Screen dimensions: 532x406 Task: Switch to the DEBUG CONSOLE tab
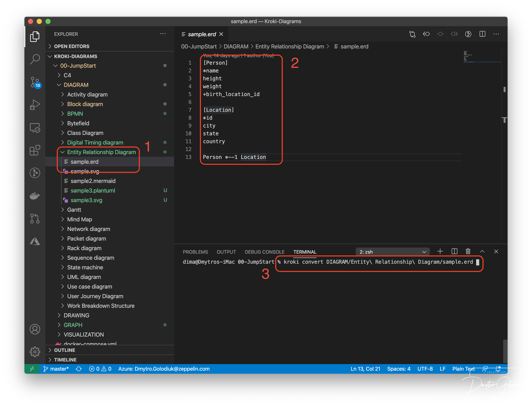click(264, 252)
